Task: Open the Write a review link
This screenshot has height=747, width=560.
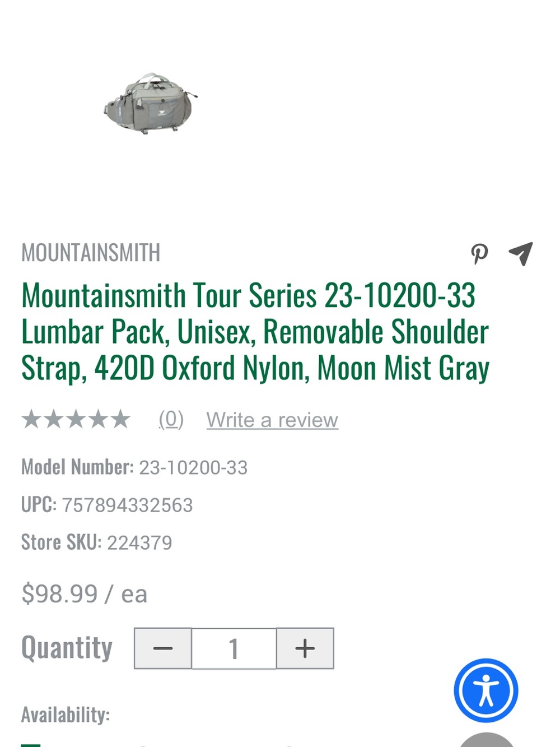Action: (x=272, y=420)
